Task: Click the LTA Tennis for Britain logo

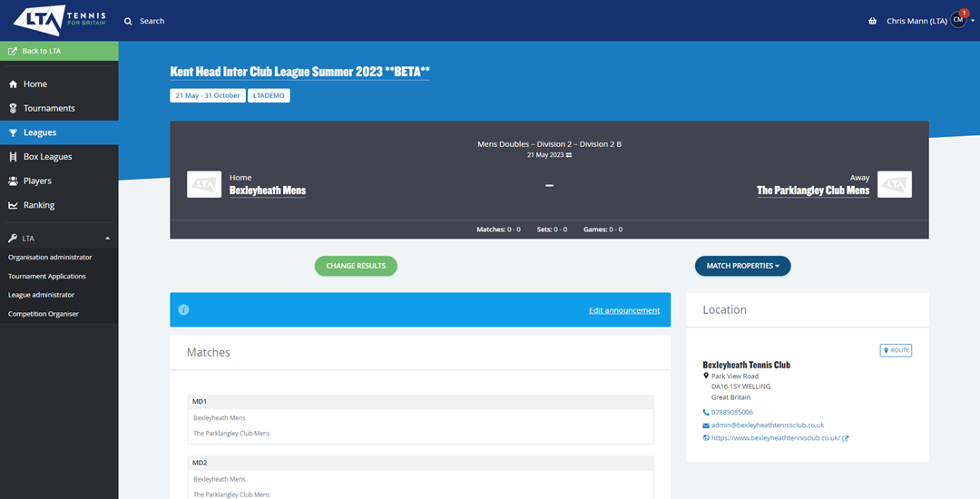Action: [x=60, y=20]
